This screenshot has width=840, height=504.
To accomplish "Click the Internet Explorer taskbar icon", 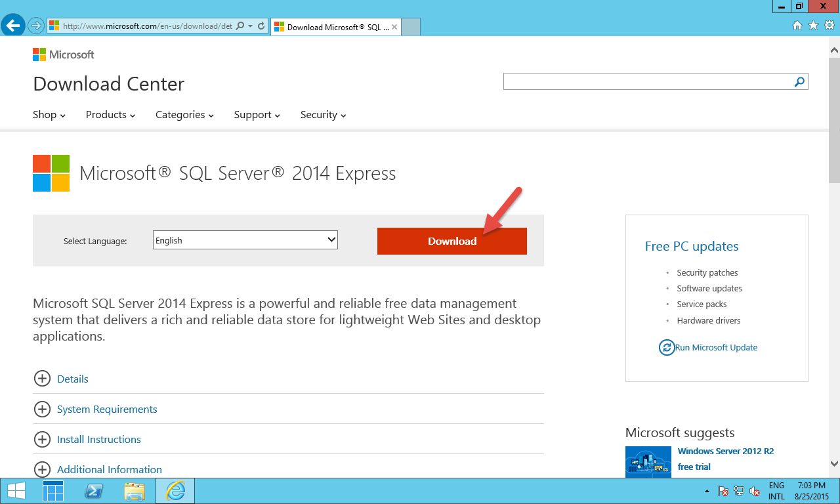I will tap(175, 490).
